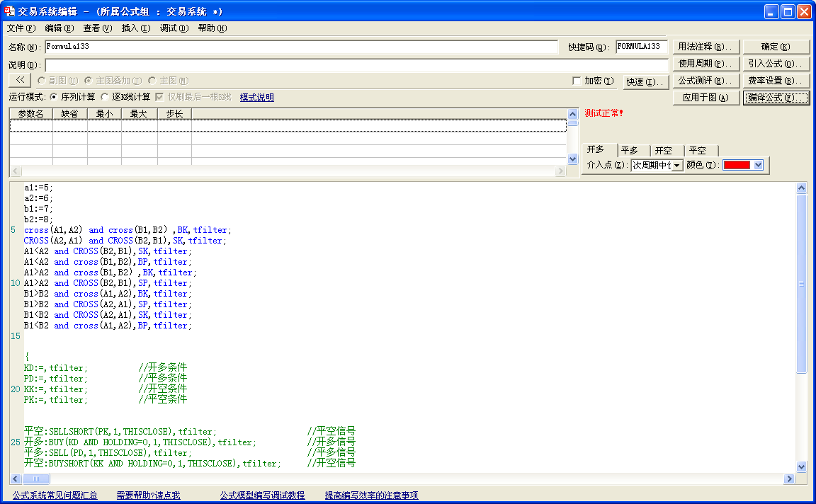
Task: Open 公式模型编写调试教程 tutorial link
Action: (x=262, y=496)
